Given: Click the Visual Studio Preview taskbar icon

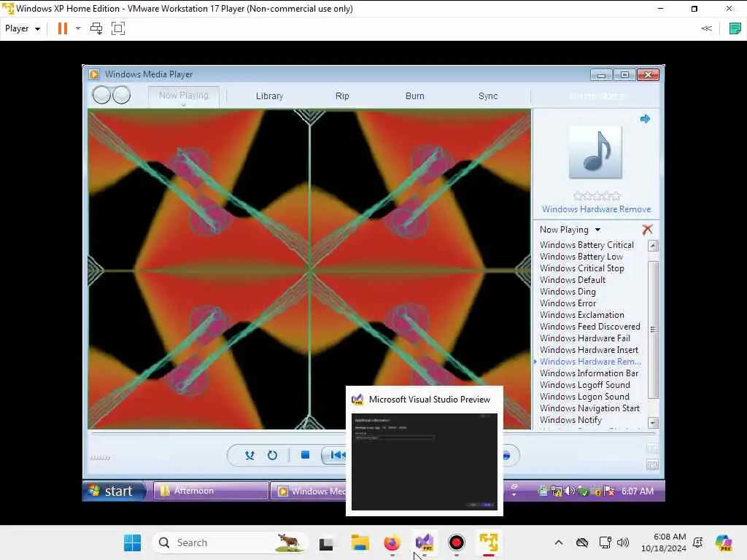Looking at the screenshot, I should coord(425,542).
